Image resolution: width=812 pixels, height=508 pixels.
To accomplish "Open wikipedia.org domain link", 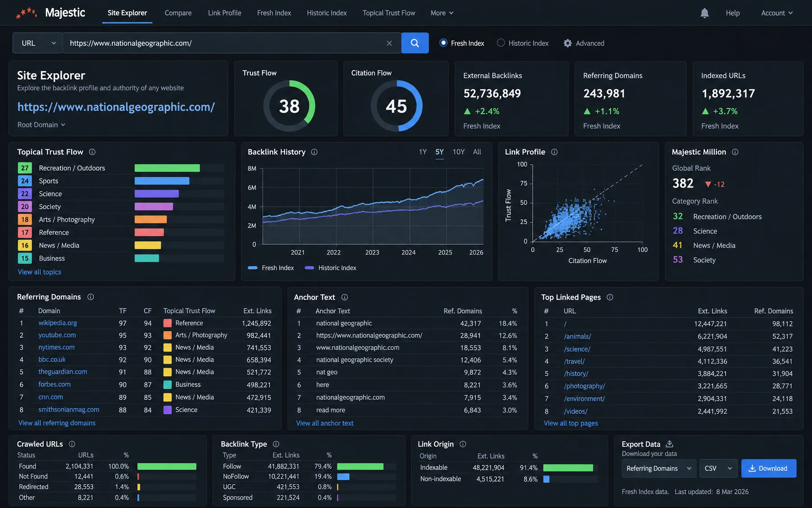I will point(58,323).
